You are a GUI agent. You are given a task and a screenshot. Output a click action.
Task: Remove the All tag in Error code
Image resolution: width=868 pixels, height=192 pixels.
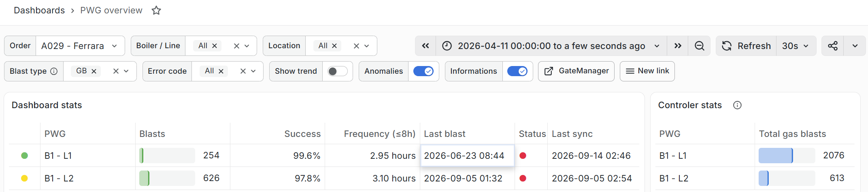(x=221, y=71)
